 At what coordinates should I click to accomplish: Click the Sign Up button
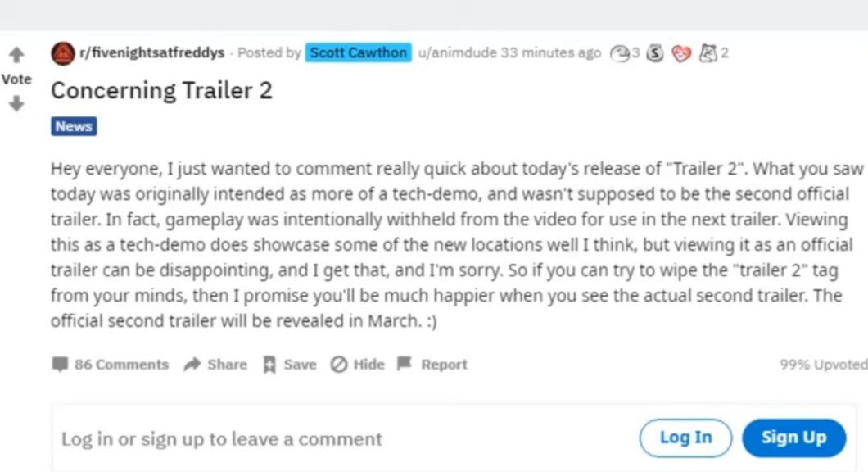click(x=793, y=438)
